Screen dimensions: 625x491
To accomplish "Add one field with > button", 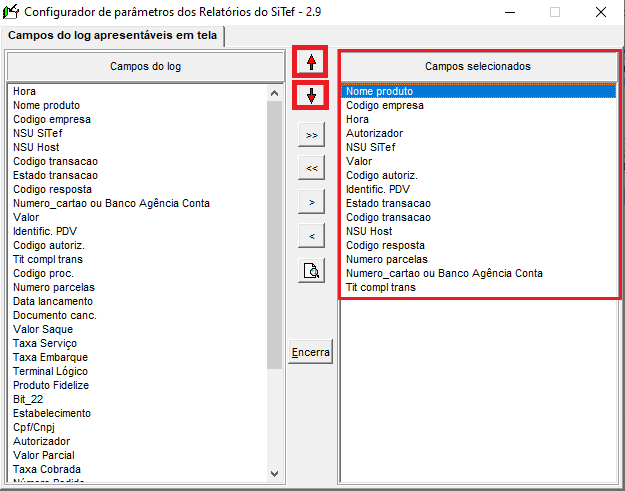I will (311, 202).
